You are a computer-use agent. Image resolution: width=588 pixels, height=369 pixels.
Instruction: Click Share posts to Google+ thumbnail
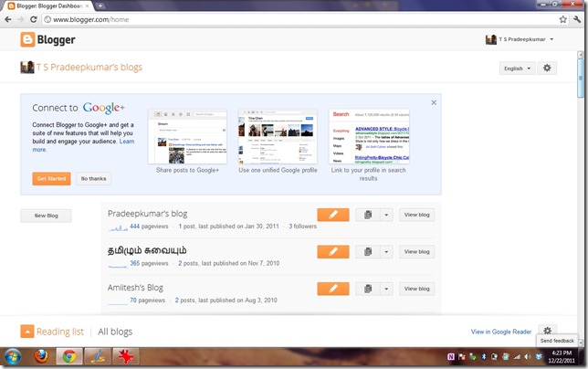pos(187,136)
